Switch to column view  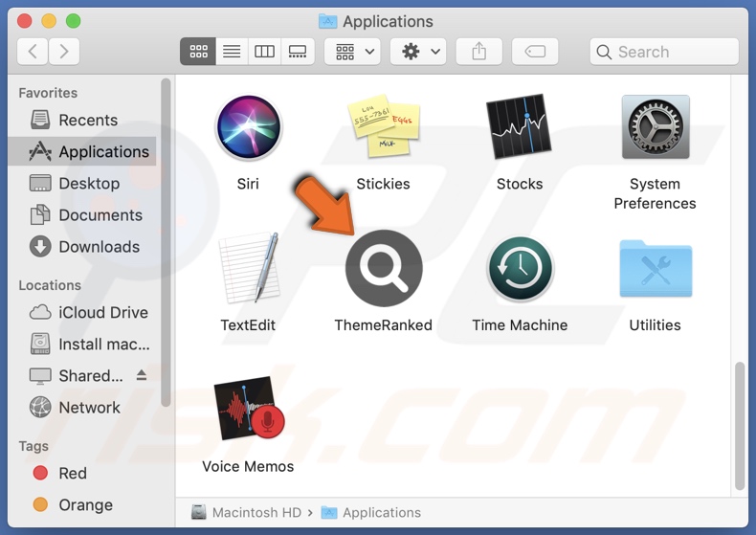[264, 51]
